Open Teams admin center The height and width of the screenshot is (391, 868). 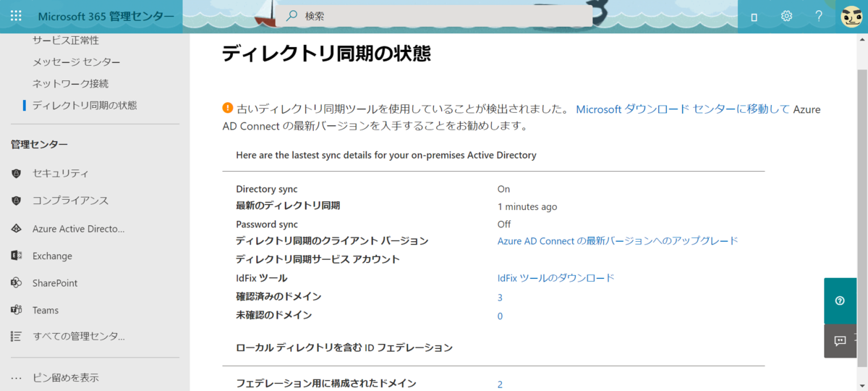[x=46, y=310]
